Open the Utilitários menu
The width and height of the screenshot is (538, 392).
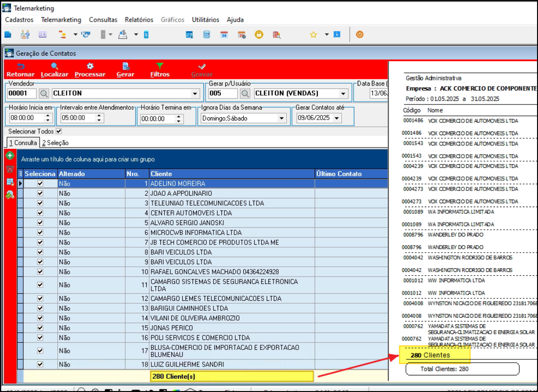click(205, 20)
